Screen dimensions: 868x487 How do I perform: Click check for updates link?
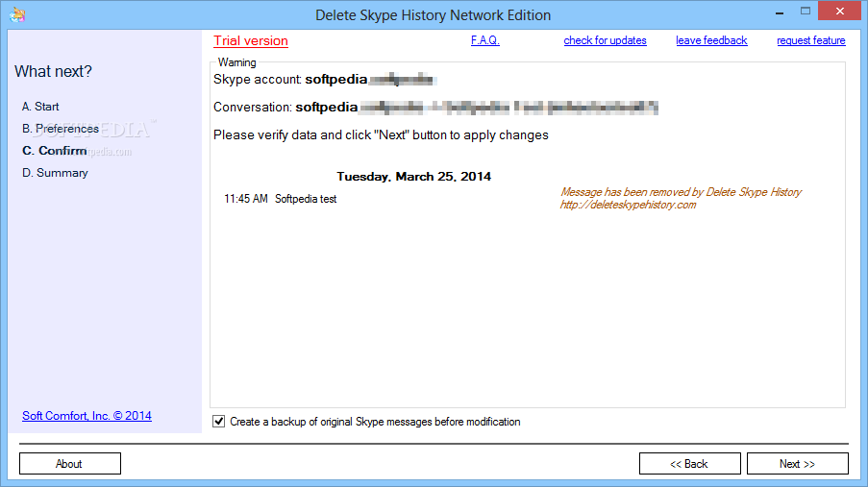pyautogui.click(x=605, y=40)
